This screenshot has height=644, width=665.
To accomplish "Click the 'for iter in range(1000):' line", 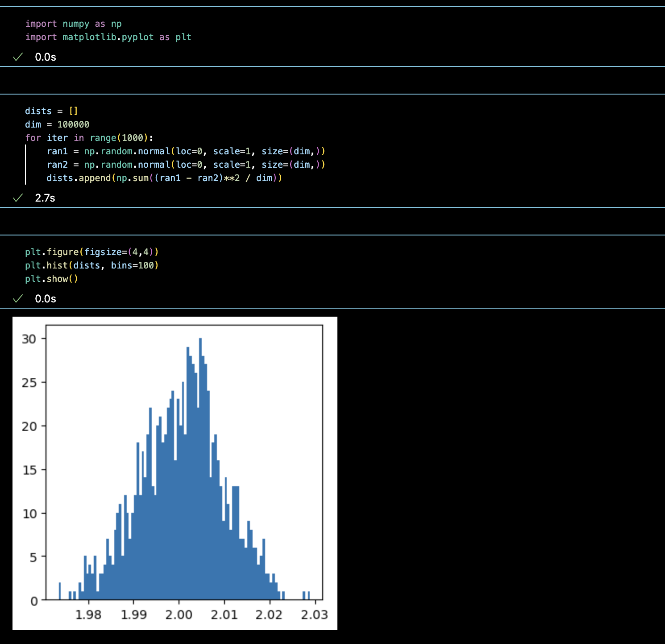I will point(89,138).
